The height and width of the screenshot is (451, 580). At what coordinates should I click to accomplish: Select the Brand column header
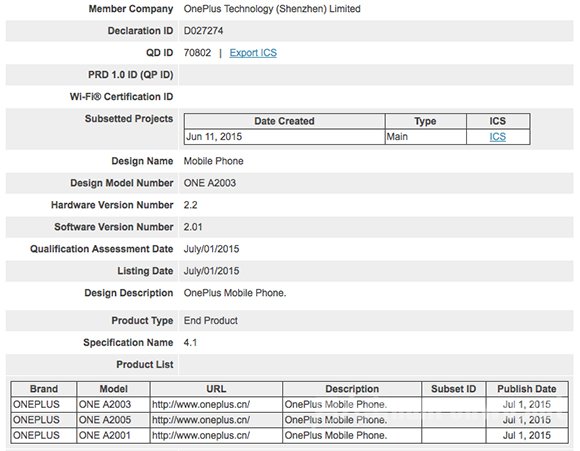point(44,389)
